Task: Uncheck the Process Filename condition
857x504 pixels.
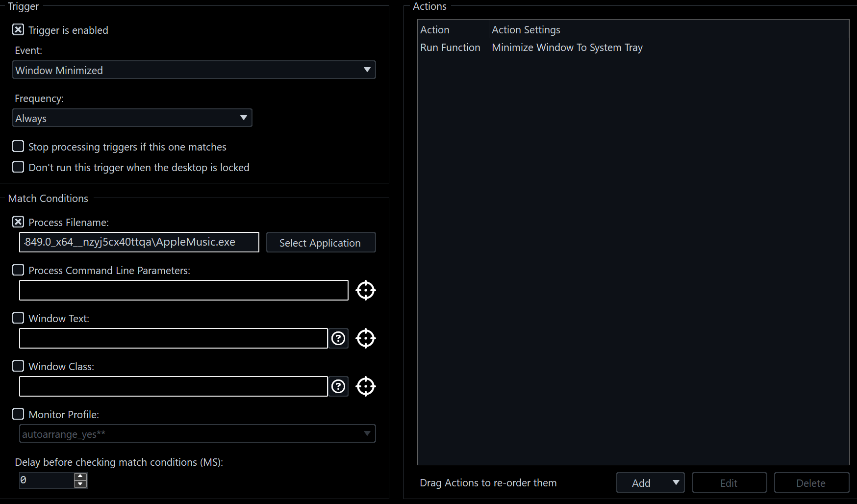Action: 18,222
